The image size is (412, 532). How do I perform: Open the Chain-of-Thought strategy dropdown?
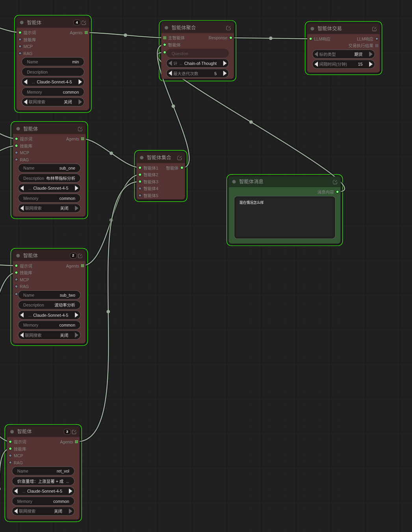pos(197,63)
